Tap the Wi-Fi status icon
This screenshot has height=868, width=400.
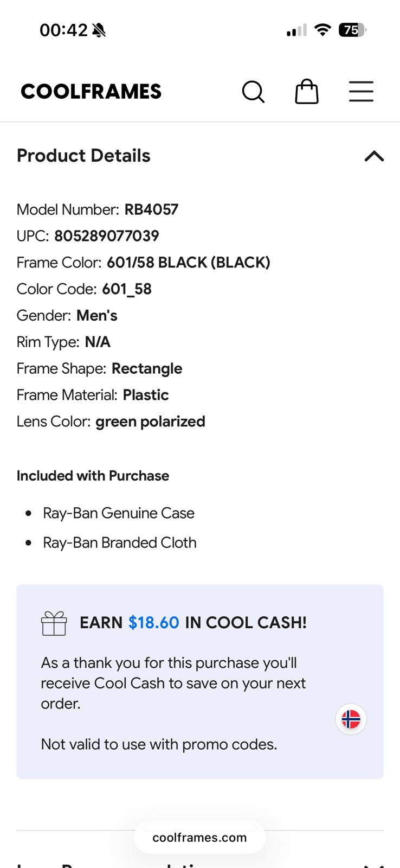(x=323, y=30)
